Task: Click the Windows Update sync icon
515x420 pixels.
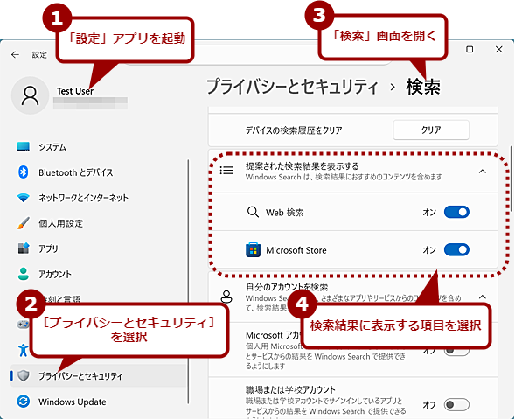Action: (24, 402)
